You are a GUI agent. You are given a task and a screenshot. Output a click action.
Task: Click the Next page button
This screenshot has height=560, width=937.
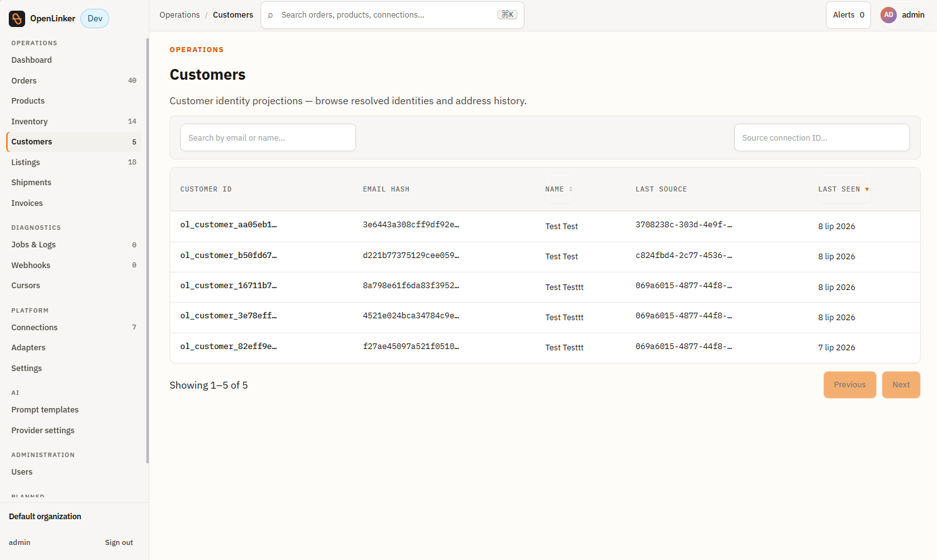[901, 385]
